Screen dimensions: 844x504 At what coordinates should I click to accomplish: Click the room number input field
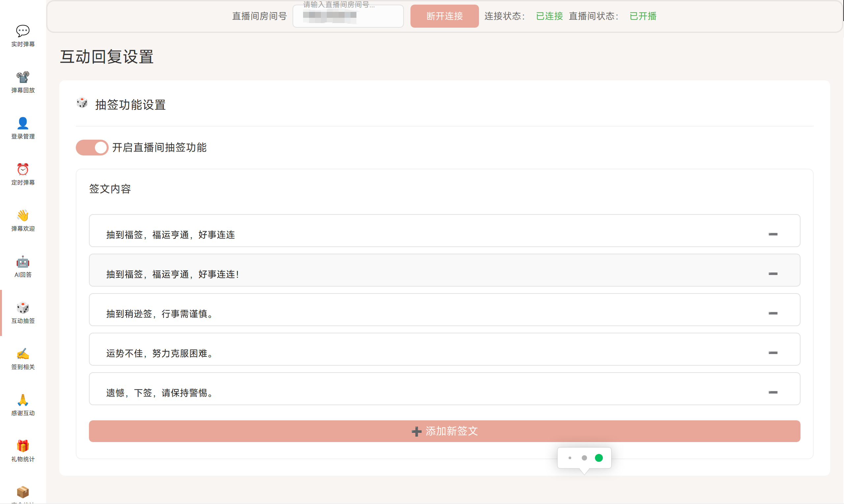click(348, 16)
